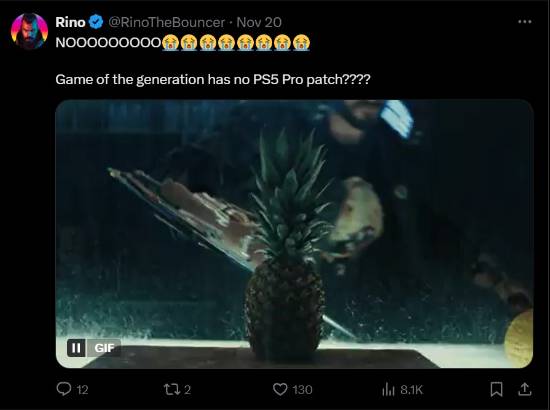This screenshot has width=550, height=410.
Task: Click the 8.1K views count
Action: pos(411,390)
